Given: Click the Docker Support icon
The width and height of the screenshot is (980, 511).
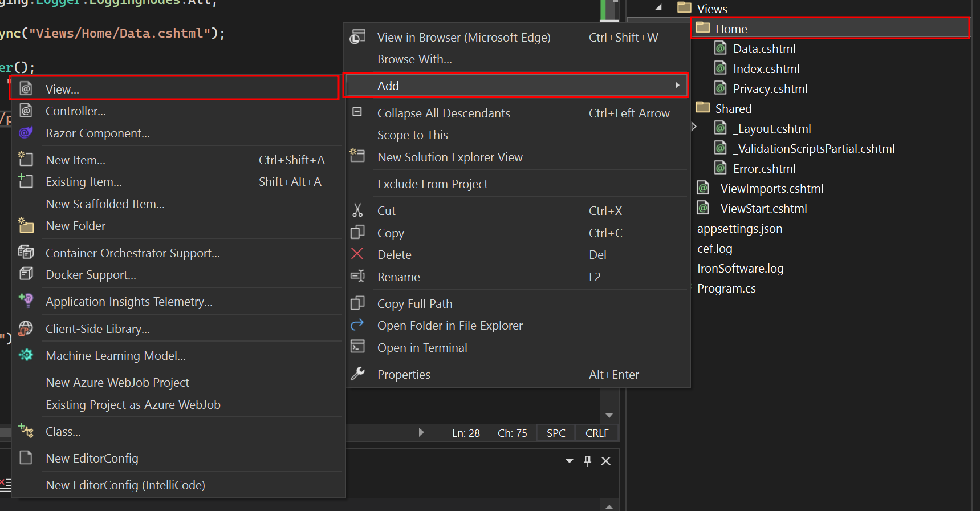Looking at the screenshot, I should 26,274.
